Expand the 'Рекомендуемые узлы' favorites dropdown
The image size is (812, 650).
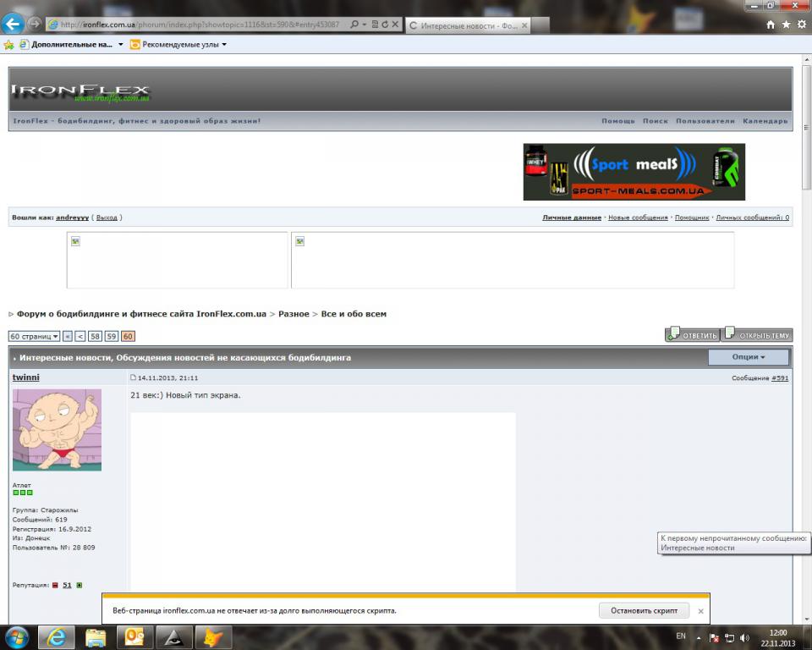pyautogui.click(x=178, y=44)
